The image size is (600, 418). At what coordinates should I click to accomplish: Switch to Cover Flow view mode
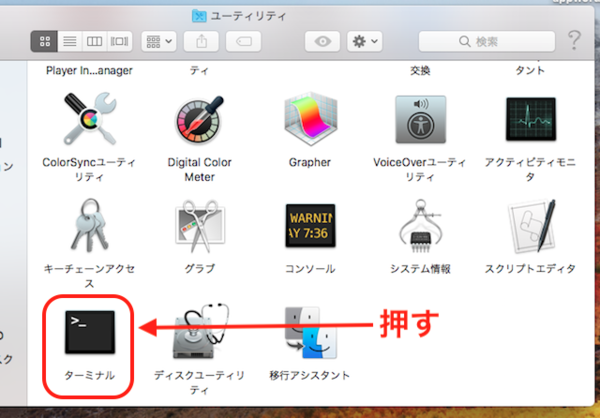coord(120,41)
